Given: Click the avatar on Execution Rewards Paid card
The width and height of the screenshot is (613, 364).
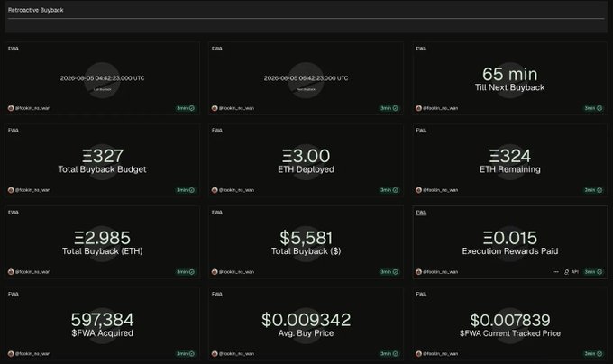Looking at the screenshot, I should pos(418,272).
